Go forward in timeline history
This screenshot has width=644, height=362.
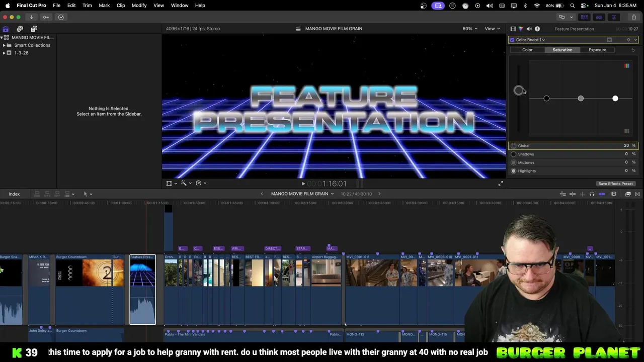(379, 194)
